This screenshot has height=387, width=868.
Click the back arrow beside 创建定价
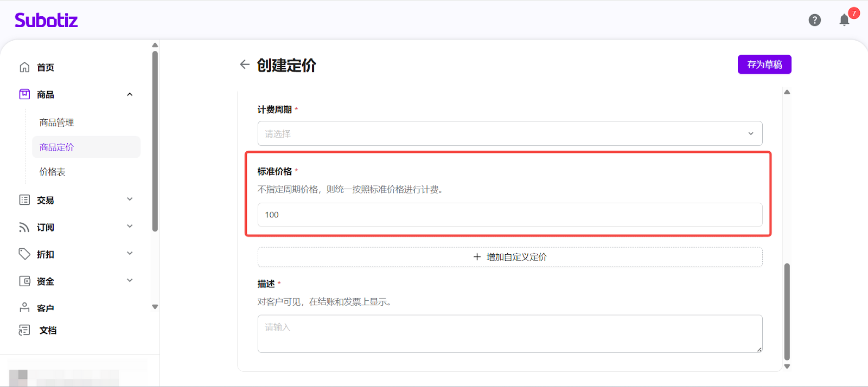coord(245,64)
